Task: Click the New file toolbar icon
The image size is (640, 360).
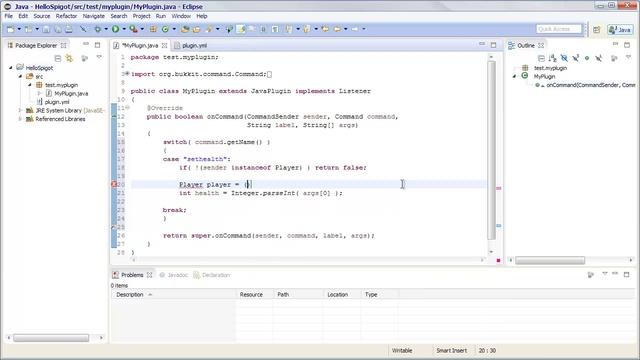Action: point(11,29)
